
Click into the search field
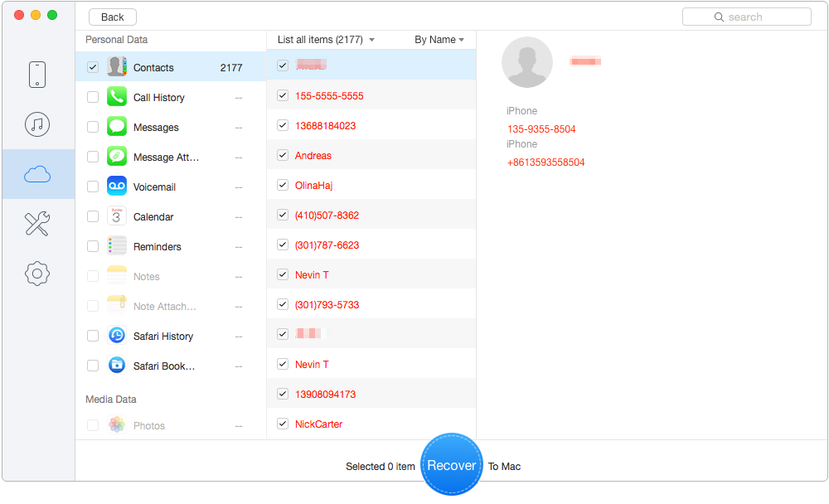pos(747,17)
